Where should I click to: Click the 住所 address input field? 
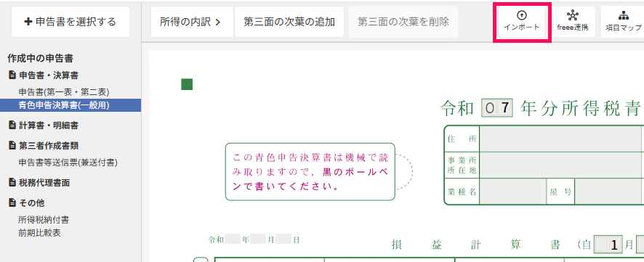[561, 139]
